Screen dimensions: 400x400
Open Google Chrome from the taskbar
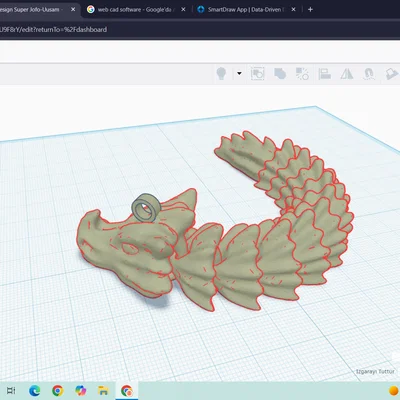click(x=58, y=390)
